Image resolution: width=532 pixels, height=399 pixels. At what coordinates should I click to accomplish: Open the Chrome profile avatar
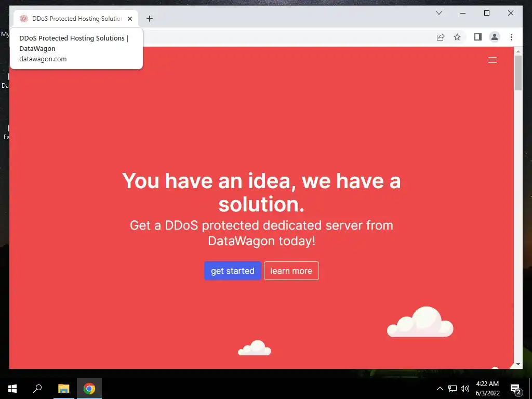tap(495, 37)
